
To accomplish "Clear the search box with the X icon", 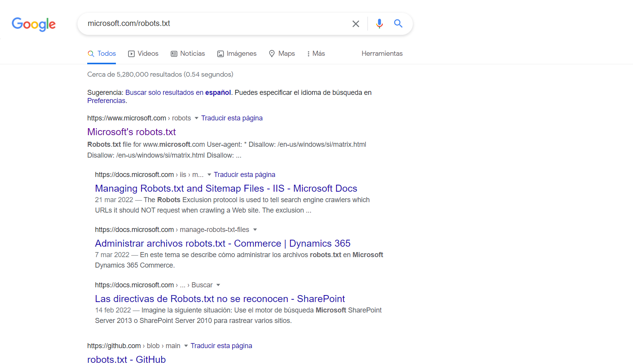I will (355, 24).
